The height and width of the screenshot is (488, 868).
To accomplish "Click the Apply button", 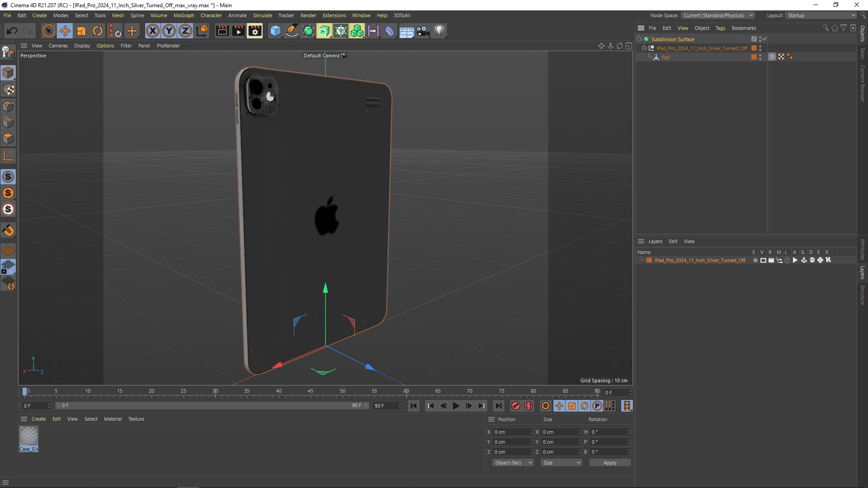I will click(609, 463).
